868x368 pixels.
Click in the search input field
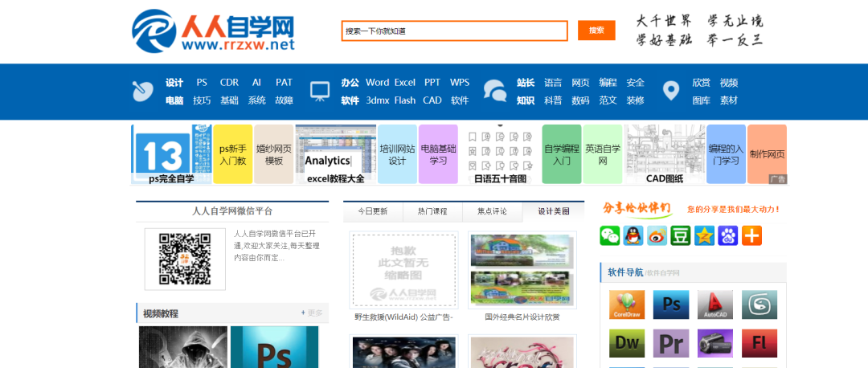pos(454,31)
